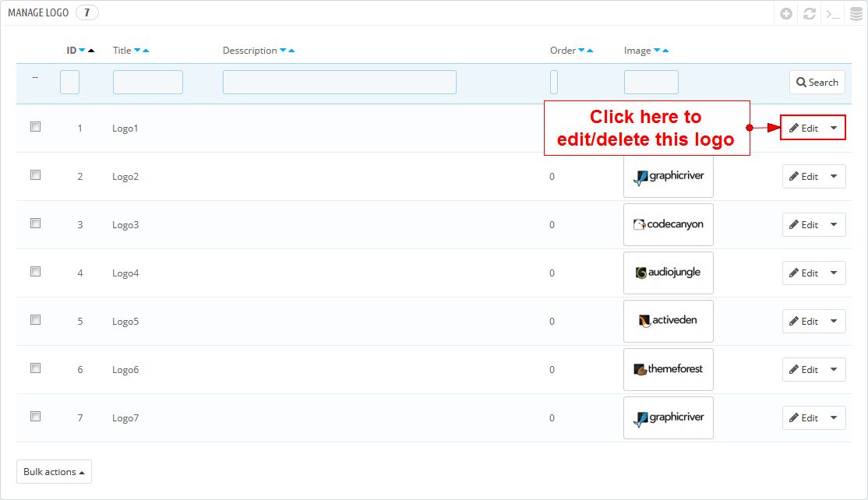Viewport: 868px width, 500px height.
Task: Click the export to SQL manager database icon
Action: click(856, 14)
